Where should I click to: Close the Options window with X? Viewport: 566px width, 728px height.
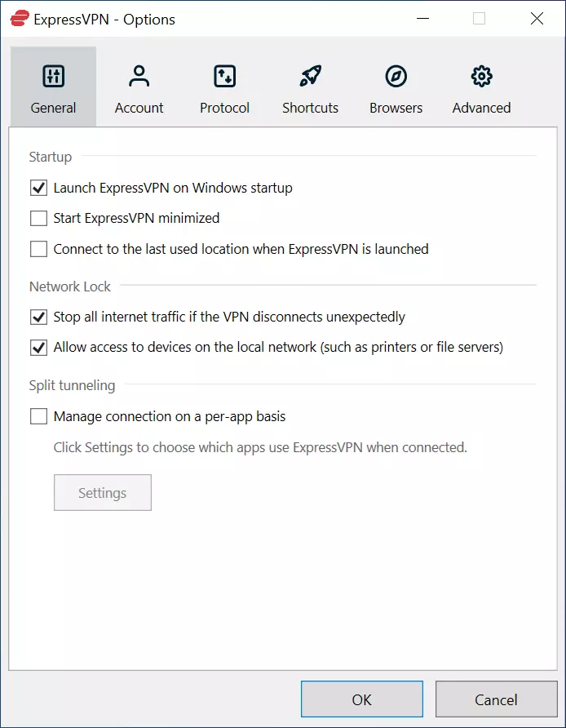pos(537,19)
